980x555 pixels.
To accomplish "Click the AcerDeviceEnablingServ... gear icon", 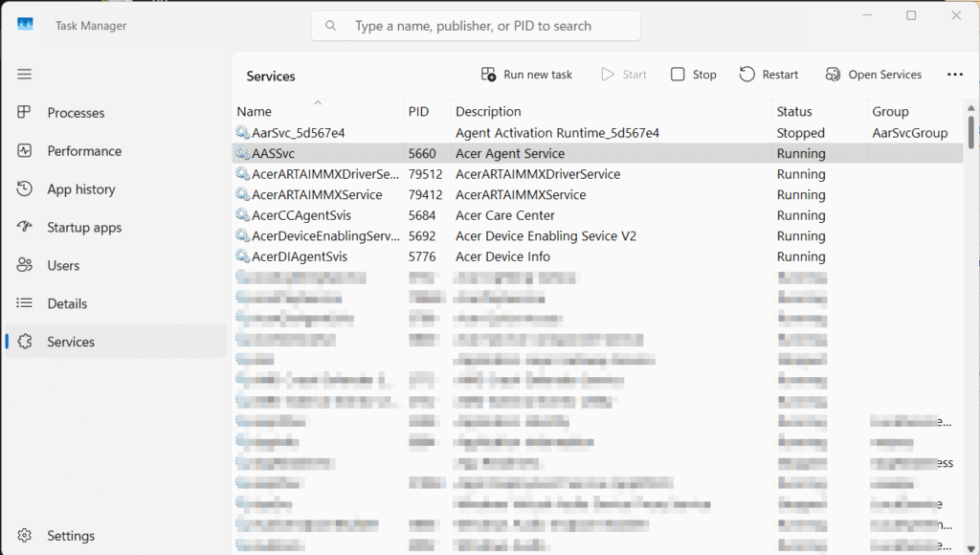I will point(242,235).
